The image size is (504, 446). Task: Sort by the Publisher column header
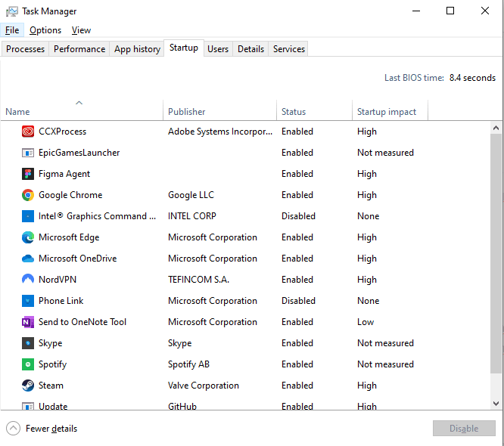click(220, 110)
